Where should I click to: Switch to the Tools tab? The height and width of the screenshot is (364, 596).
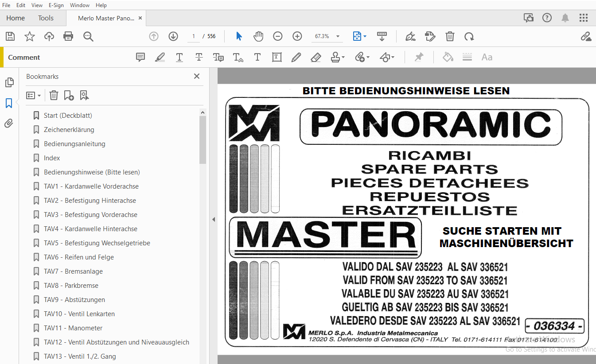pyautogui.click(x=46, y=18)
